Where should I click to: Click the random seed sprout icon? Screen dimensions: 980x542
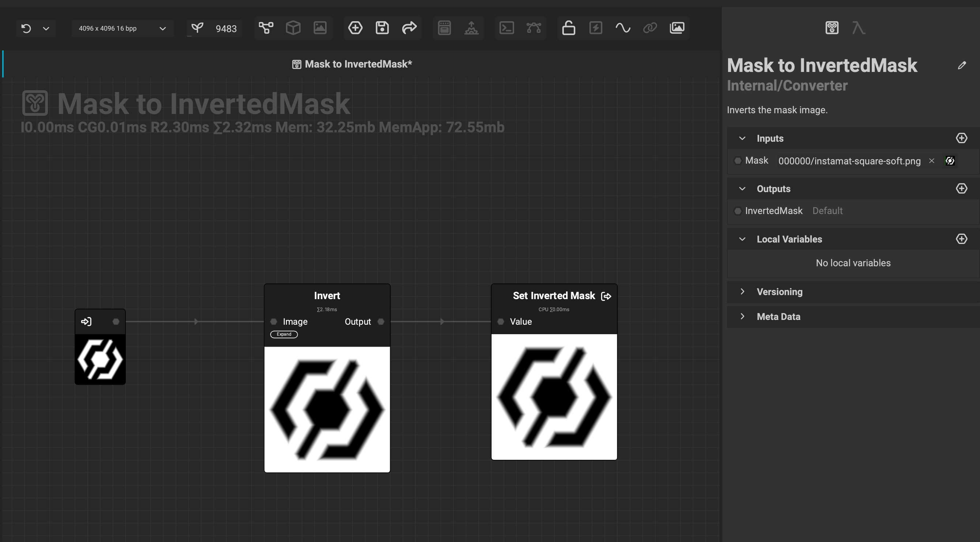[x=197, y=28]
